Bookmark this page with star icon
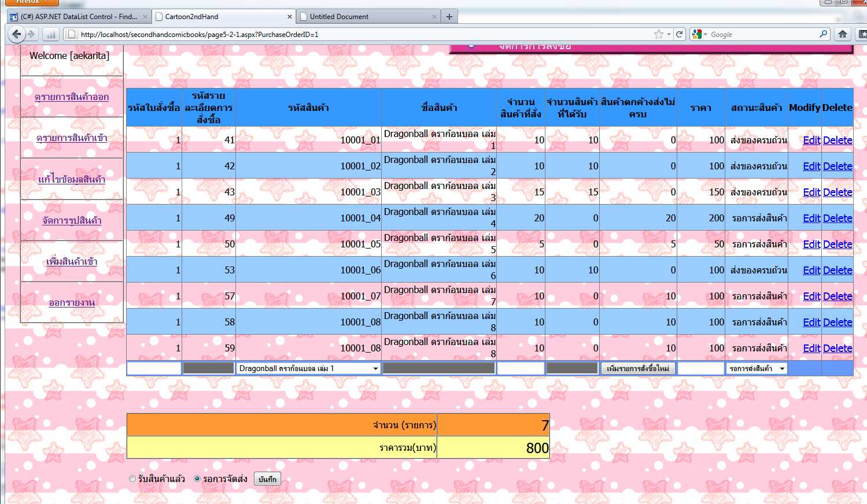This screenshot has width=867, height=504. pyautogui.click(x=658, y=34)
